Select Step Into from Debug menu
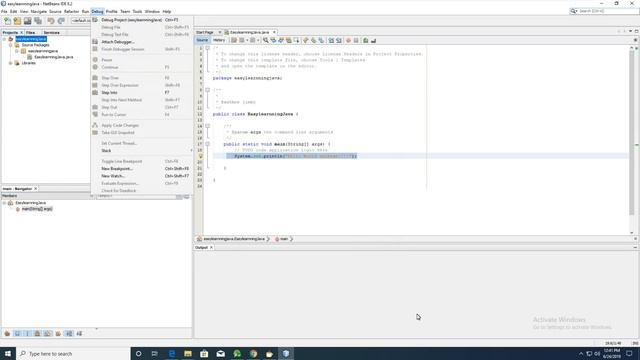640x360 pixels. click(x=142, y=93)
